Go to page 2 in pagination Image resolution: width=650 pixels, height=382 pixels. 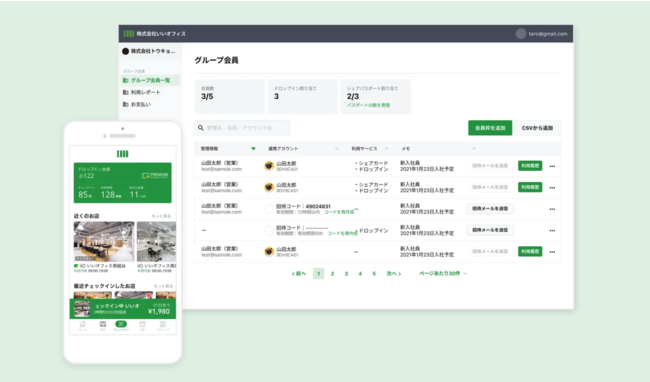pos(332,273)
